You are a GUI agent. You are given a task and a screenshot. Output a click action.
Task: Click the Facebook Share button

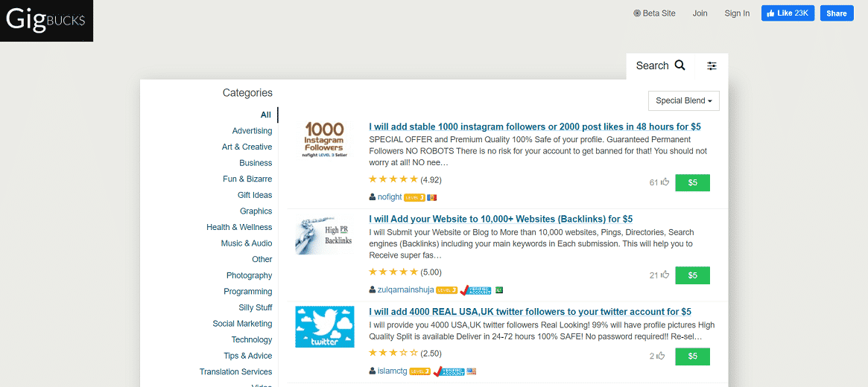click(837, 13)
